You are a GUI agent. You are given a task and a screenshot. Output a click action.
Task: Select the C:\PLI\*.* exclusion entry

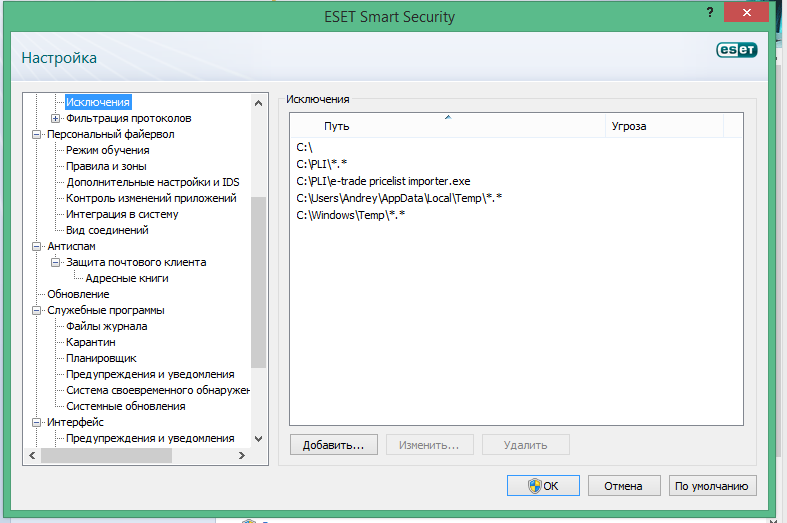pos(321,164)
